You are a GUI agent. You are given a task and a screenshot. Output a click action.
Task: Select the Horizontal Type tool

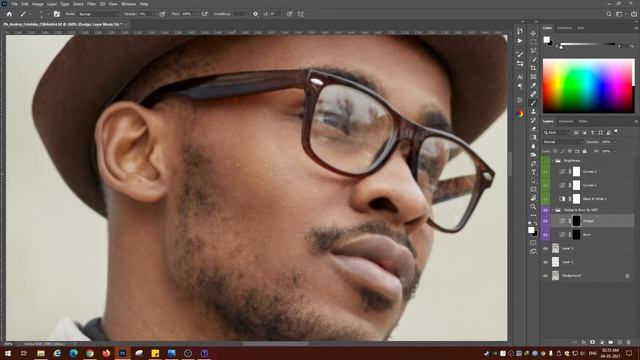coord(533,172)
